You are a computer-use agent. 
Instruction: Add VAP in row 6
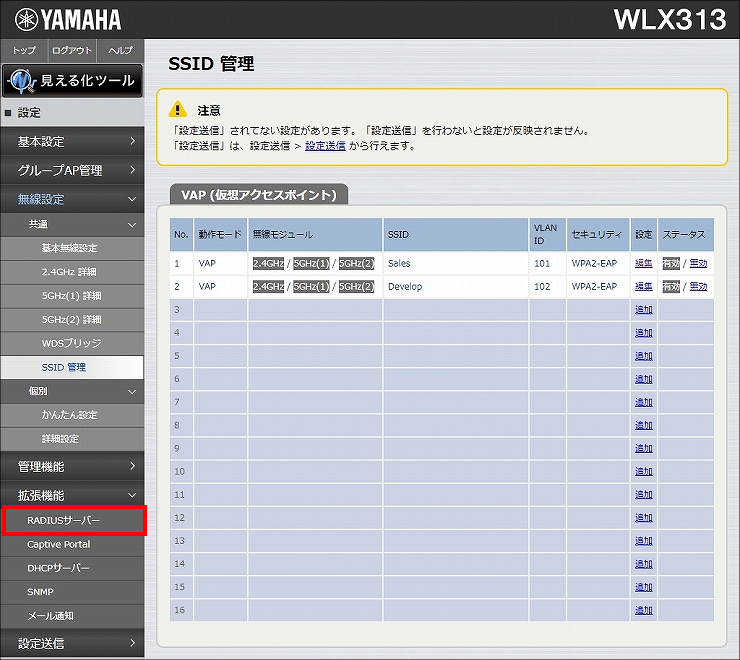click(643, 379)
